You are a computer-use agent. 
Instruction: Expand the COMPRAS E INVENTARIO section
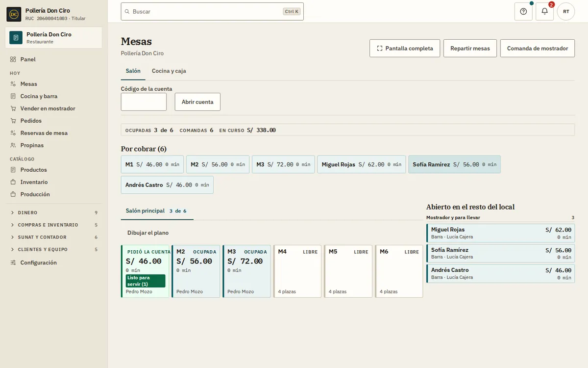[x=54, y=225]
